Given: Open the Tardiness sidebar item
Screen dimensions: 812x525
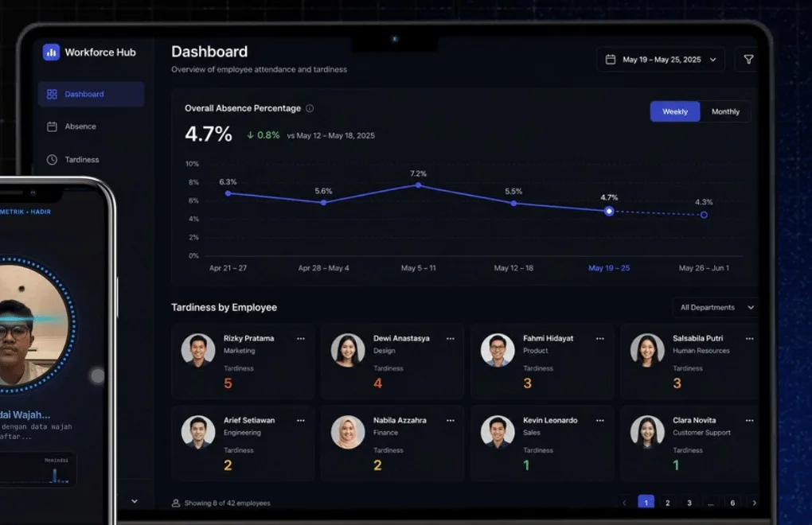Looking at the screenshot, I should pyautogui.click(x=91, y=159).
